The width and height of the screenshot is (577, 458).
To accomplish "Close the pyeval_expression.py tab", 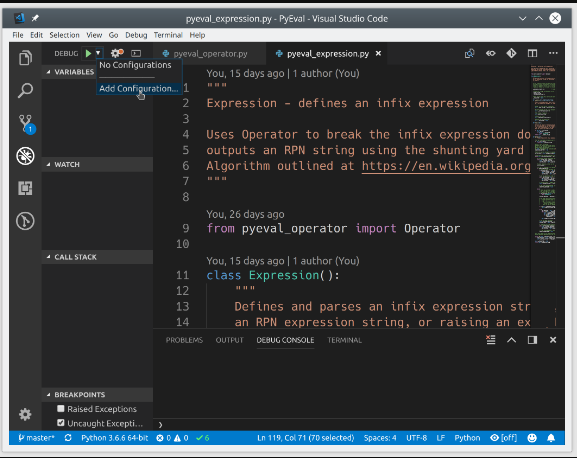I will pyautogui.click(x=378, y=54).
